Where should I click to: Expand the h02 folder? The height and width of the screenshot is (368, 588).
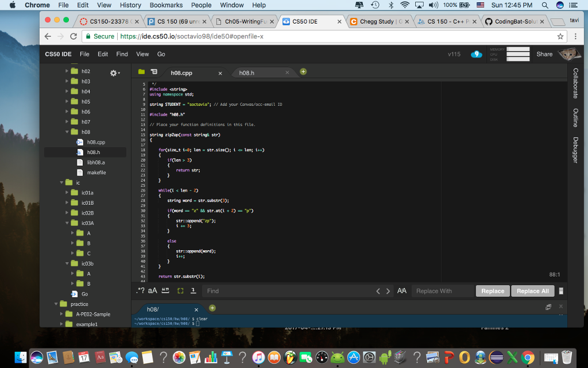pos(67,71)
